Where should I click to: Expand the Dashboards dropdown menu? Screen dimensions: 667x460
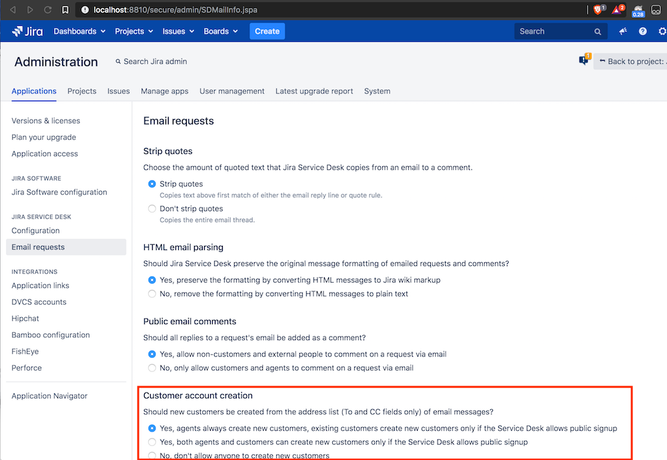[79, 31]
